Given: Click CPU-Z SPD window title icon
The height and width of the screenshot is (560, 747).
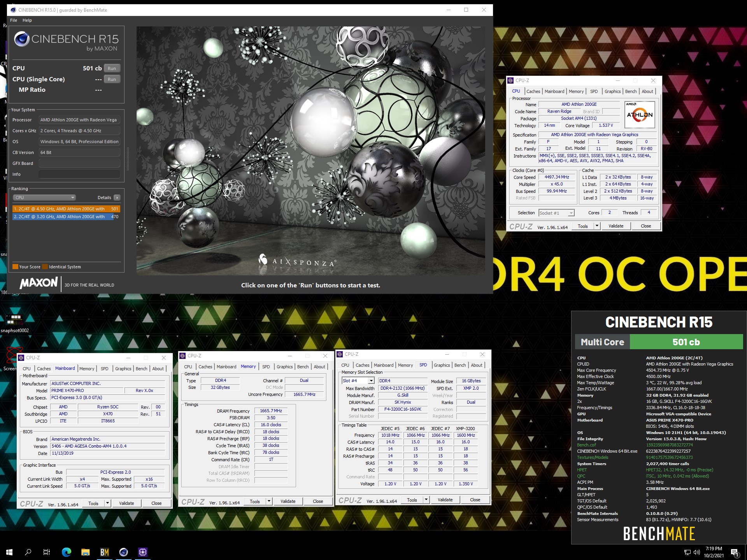Looking at the screenshot, I should coord(340,354).
